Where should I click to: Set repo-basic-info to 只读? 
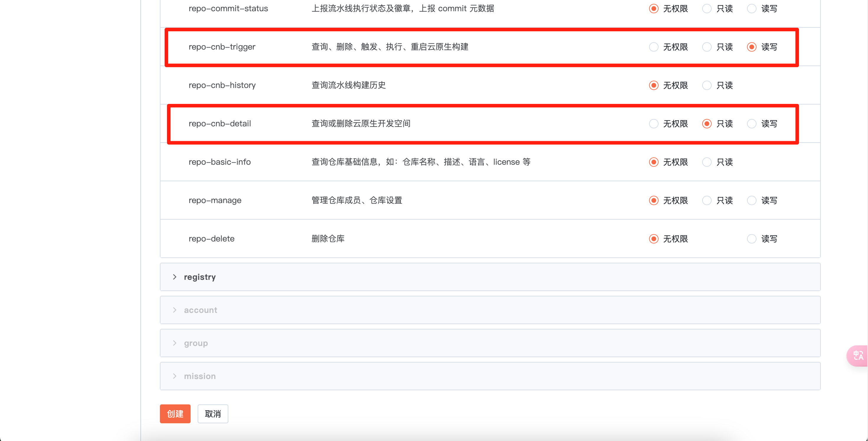(707, 162)
